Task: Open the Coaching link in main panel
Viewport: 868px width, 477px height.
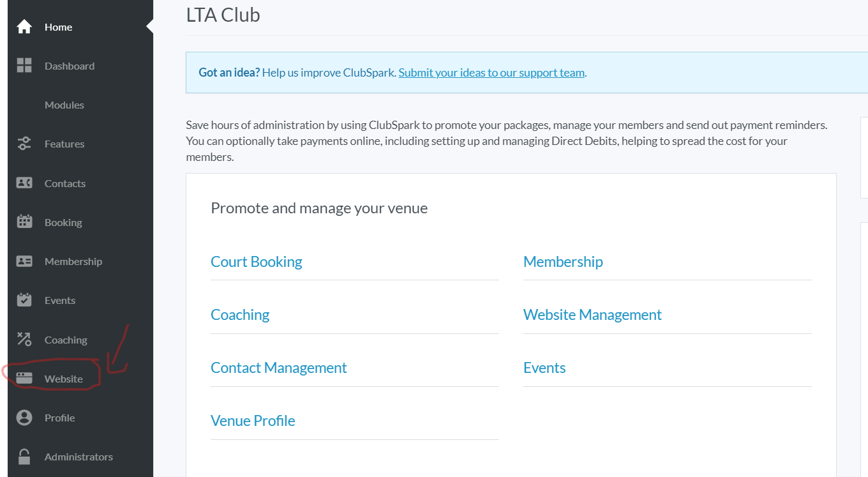Action: click(240, 315)
